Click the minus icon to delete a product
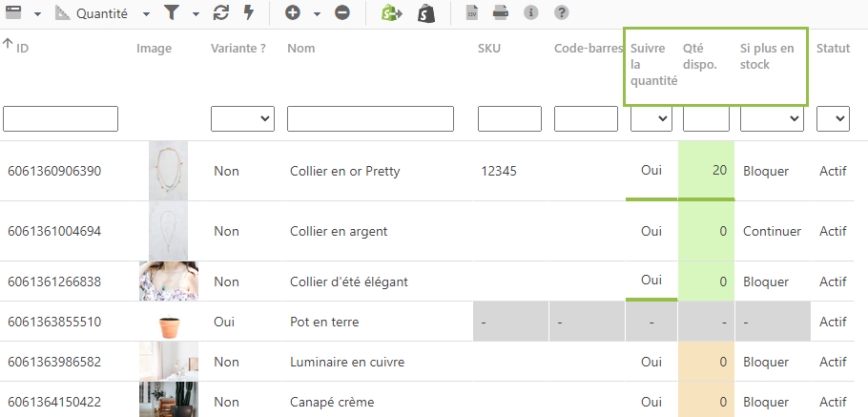 coord(342,13)
